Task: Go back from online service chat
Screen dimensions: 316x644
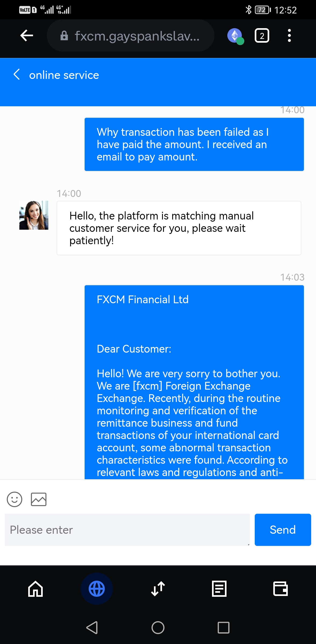Action: [x=17, y=75]
